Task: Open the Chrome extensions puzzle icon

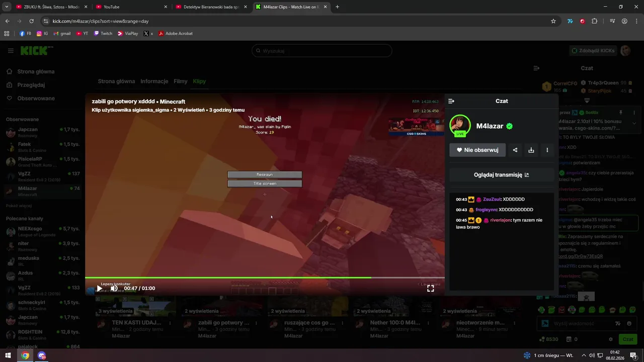Action: (x=595, y=21)
